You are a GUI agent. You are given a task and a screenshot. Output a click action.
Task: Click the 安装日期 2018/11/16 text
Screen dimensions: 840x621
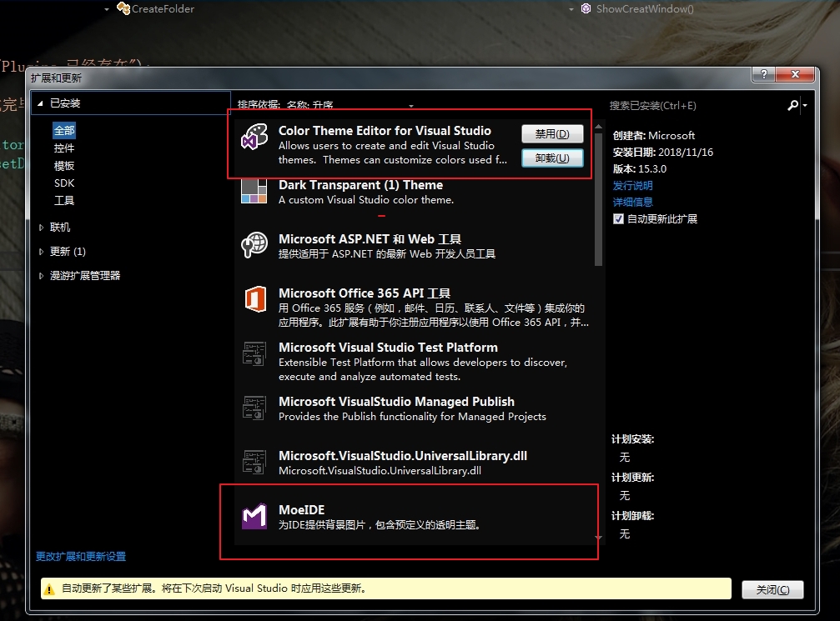pos(662,153)
